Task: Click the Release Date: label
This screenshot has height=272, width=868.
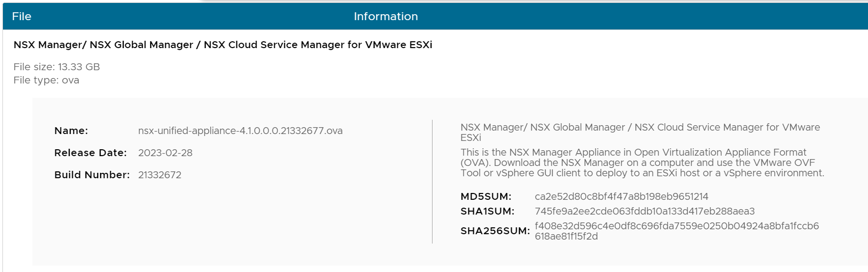Action: 90,153
